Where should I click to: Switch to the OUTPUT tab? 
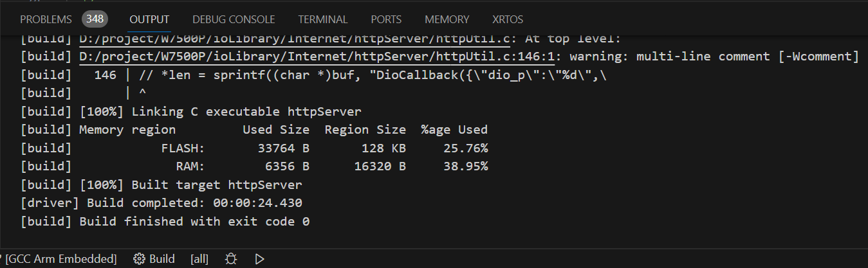(149, 19)
